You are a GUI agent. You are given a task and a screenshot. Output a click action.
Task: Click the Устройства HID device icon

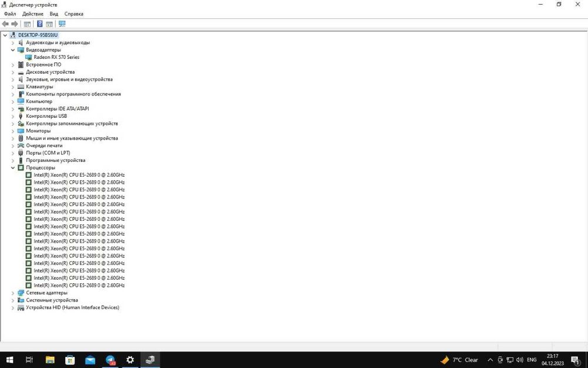[x=21, y=307]
